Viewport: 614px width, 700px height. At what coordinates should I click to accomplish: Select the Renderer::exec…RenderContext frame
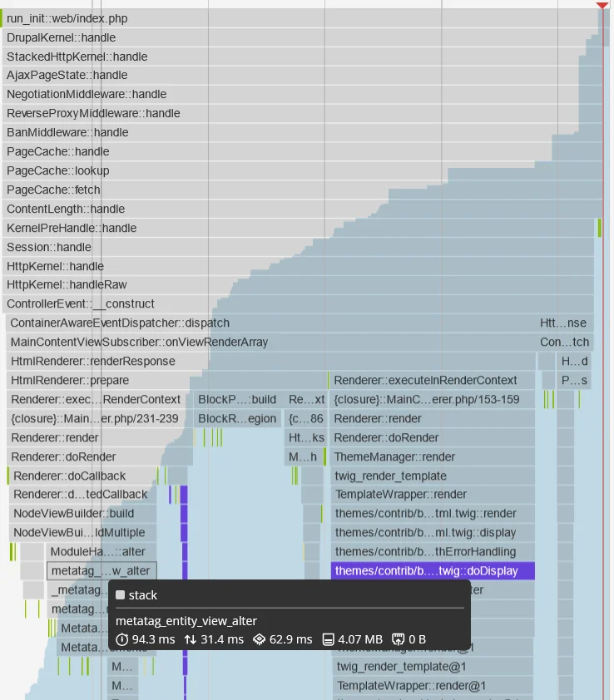[98, 399]
